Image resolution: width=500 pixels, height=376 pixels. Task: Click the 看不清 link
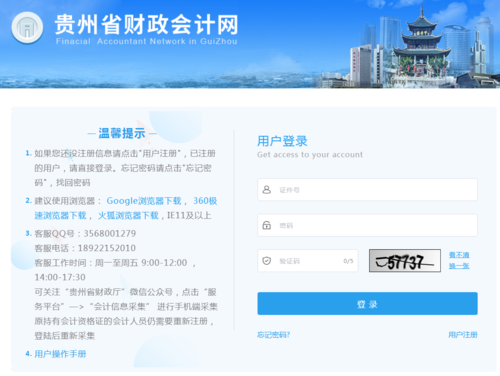459,255
